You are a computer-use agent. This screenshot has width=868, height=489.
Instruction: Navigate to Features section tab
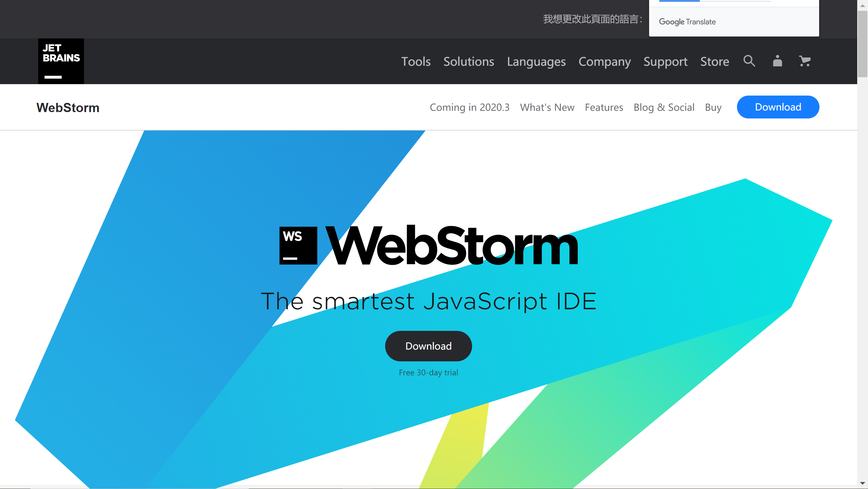[604, 107]
